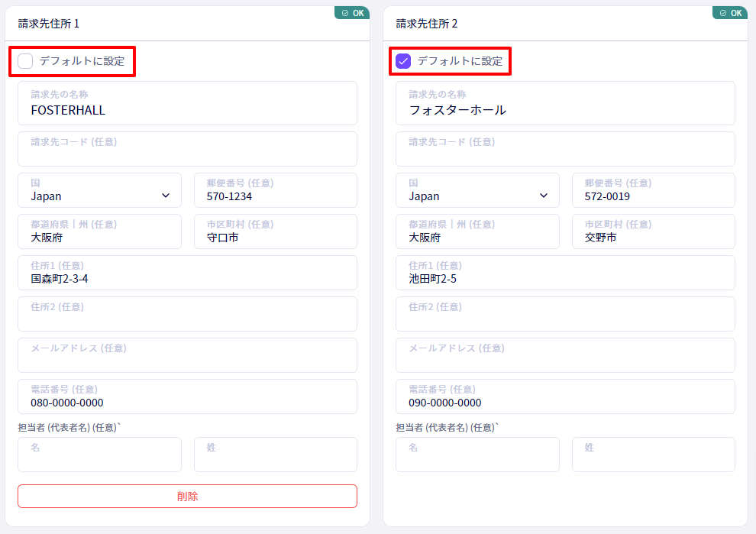
Task: Uncheck デフォルトに設定 for billing address 2
Action: tap(403, 61)
